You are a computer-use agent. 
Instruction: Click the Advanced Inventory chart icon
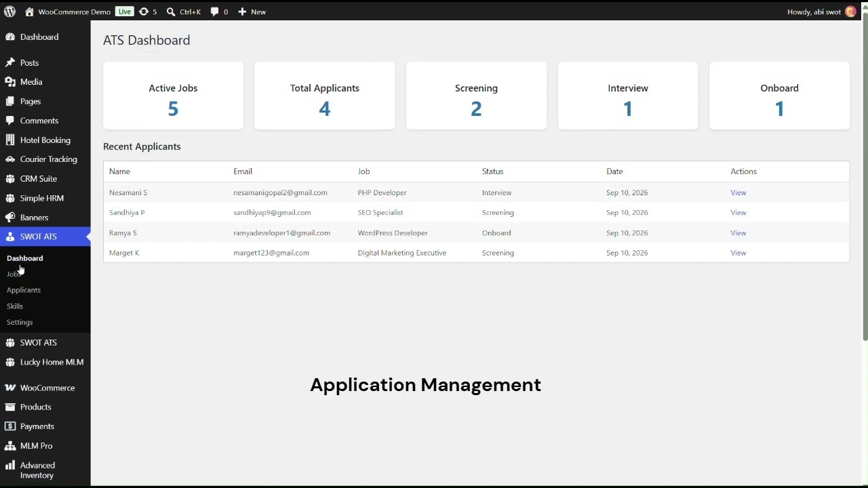pos(10,466)
